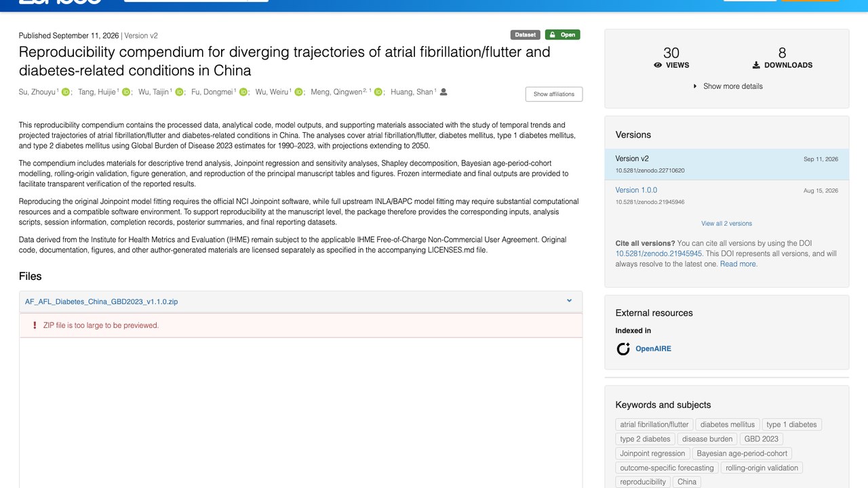Open ORCID icon next to Su, Zhouyu
This screenshot has width=868, height=488.
pyautogui.click(x=66, y=92)
